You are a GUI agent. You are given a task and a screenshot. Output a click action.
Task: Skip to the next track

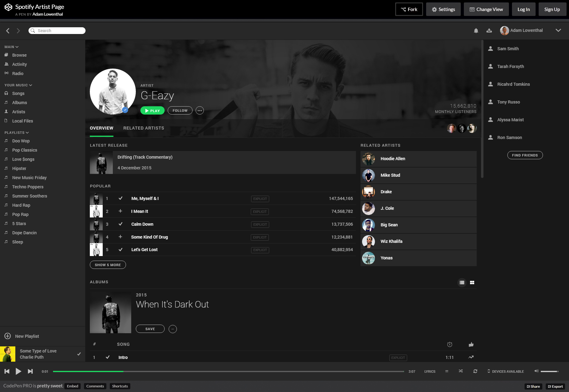click(30, 371)
